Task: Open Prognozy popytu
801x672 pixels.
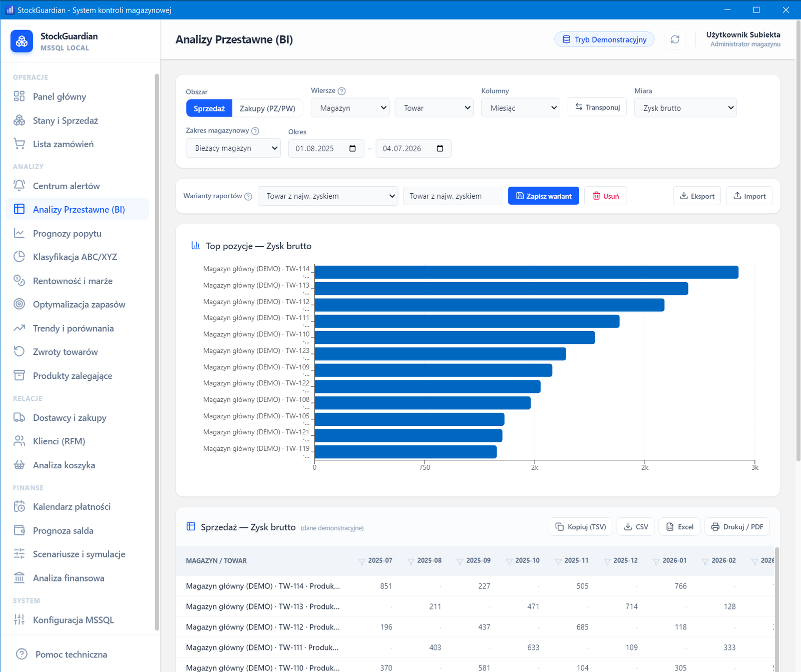Action: click(x=78, y=234)
